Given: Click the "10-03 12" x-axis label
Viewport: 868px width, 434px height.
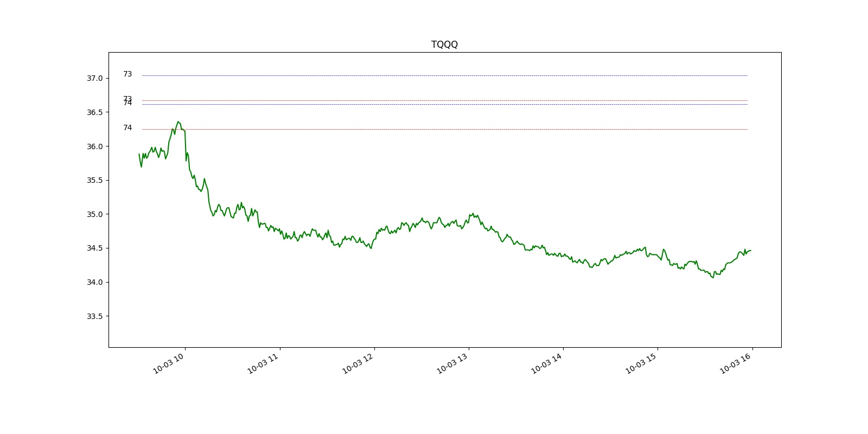Looking at the screenshot, I should 358,363.
